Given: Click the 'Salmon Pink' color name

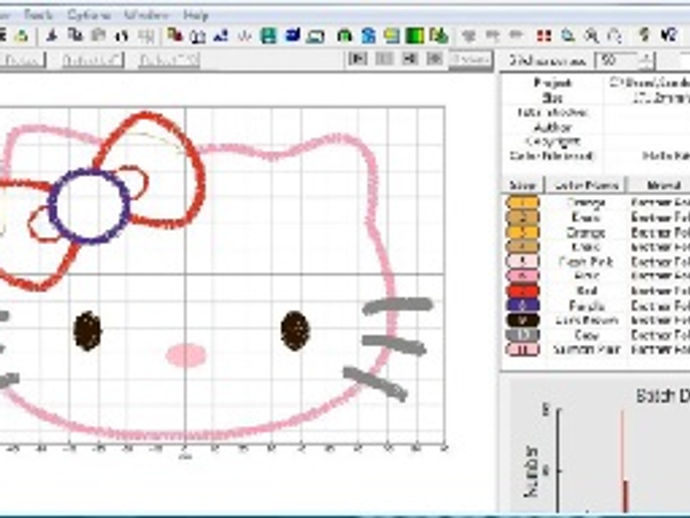Looking at the screenshot, I should [587, 349].
